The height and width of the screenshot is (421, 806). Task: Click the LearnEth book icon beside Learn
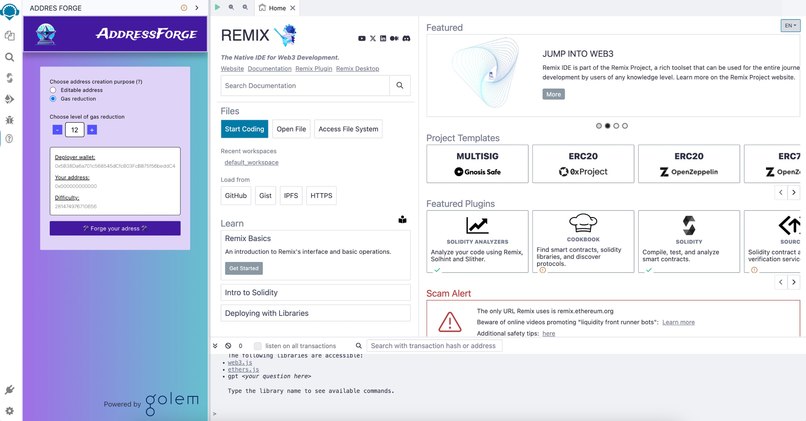click(x=402, y=219)
